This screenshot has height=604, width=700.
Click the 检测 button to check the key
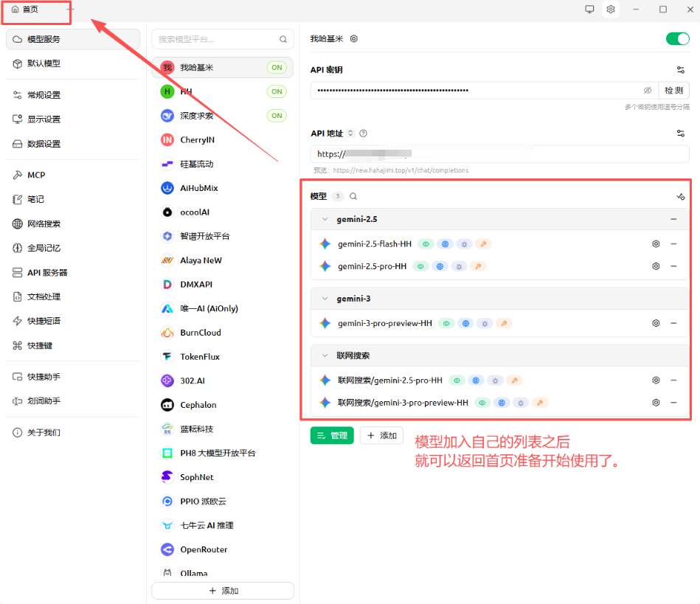(x=673, y=90)
